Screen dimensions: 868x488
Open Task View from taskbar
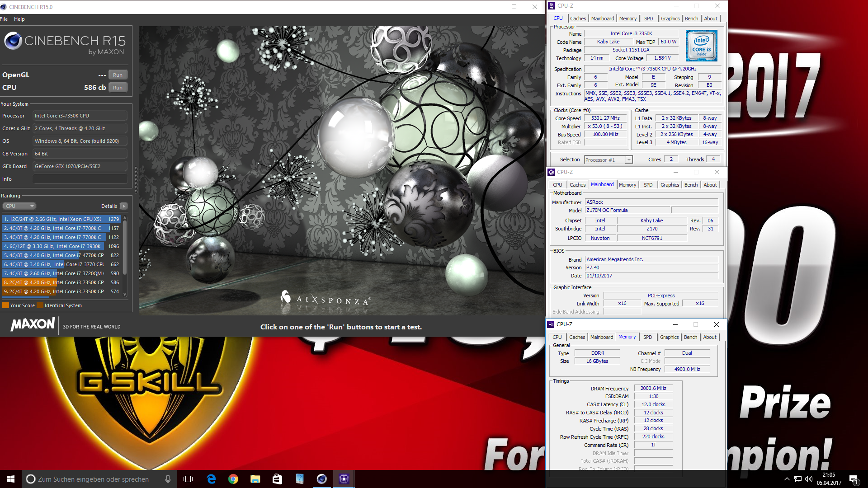(x=188, y=479)
